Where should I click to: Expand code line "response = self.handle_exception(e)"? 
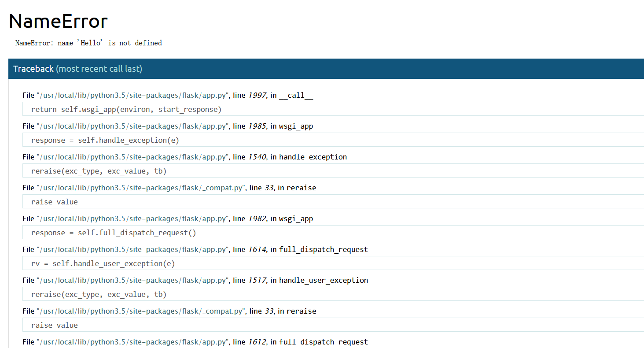click(333, 140)
